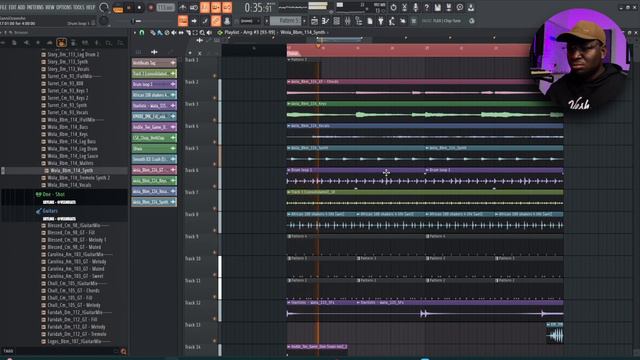This screenshot has width=640, height=360.
Task: Open the Channel rack view icon
Action: pos(337,21)
